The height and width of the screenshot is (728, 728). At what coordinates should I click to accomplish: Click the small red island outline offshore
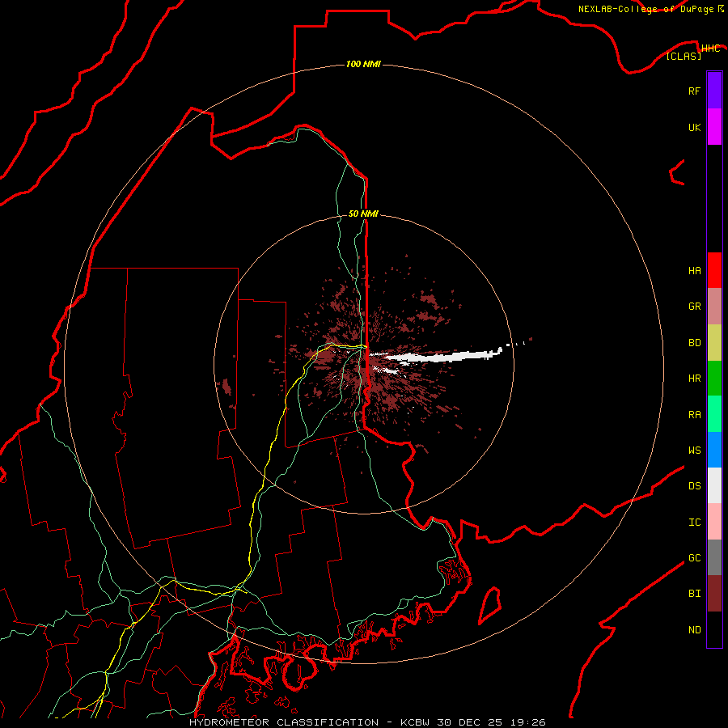tap(490, 605)
